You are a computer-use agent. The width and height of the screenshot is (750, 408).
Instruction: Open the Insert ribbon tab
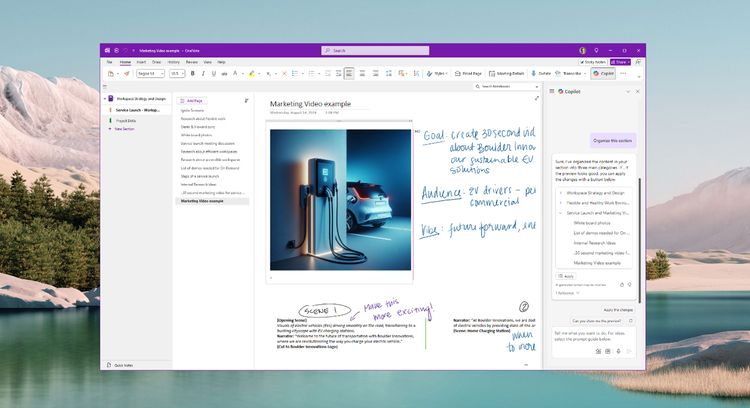pyautogui.click(x=141, y=62)
